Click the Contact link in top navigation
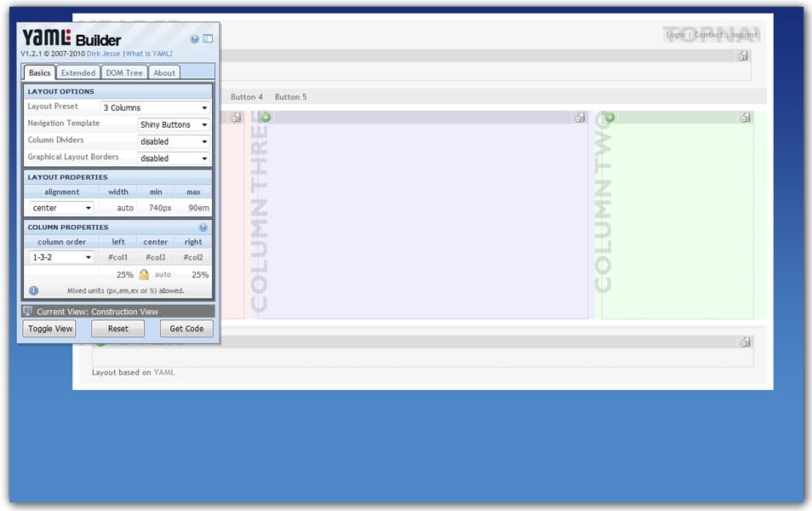Screen dimensions: 812x511 click(x=708, y=35)
